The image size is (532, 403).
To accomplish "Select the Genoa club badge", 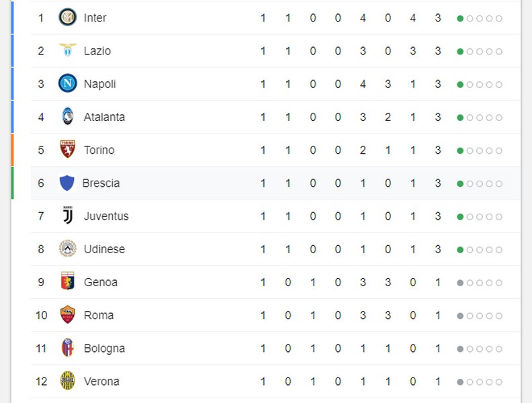I will click(68, 281).
